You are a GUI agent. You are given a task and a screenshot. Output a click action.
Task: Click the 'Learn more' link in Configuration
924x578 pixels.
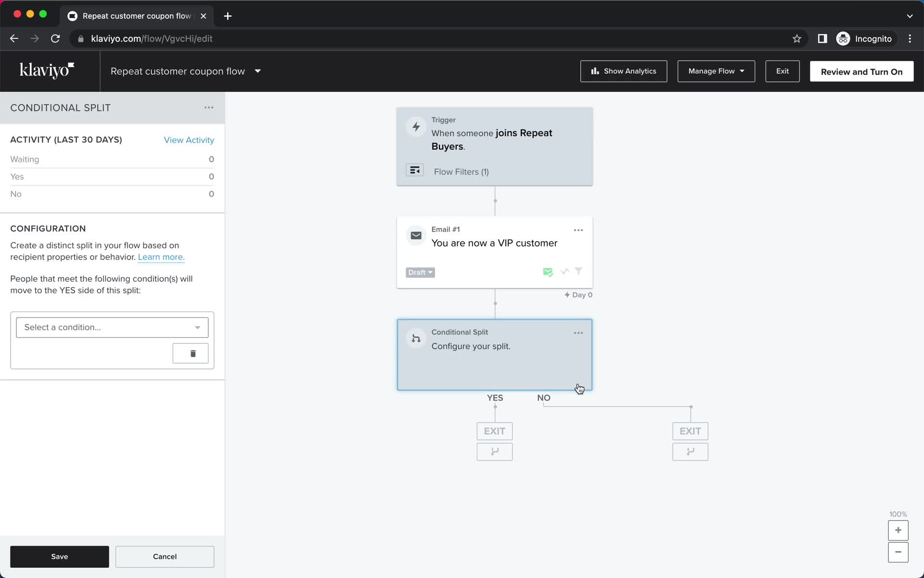coord(160,257)
